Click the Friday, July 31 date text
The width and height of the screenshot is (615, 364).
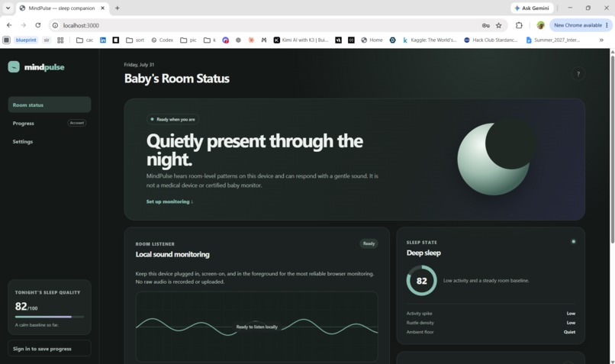coord(139,65)
